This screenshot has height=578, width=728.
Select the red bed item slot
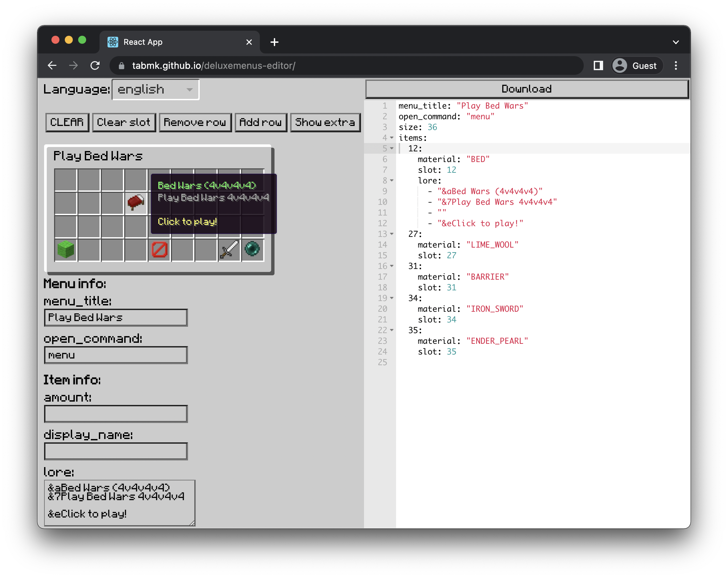(x=136, y=203)
